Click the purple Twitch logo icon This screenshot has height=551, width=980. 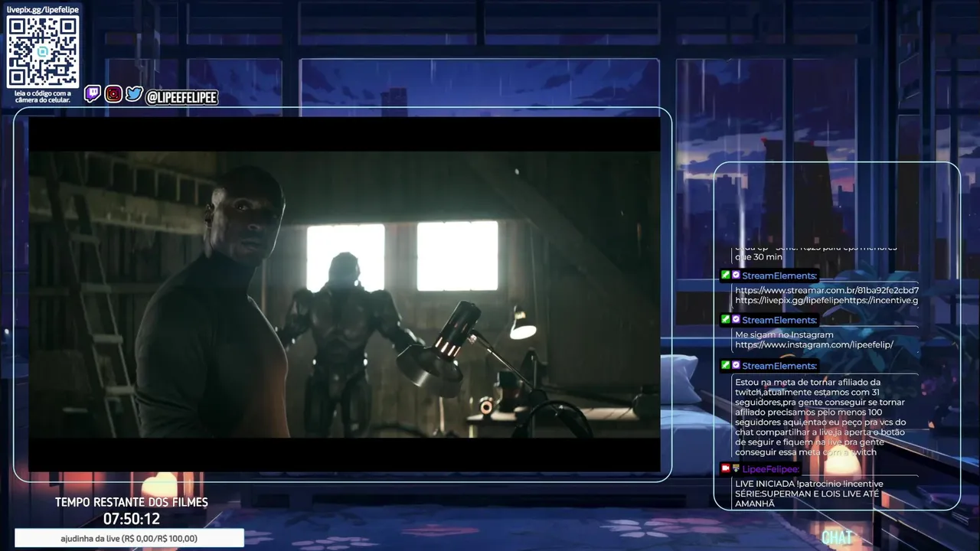[93, 94]
